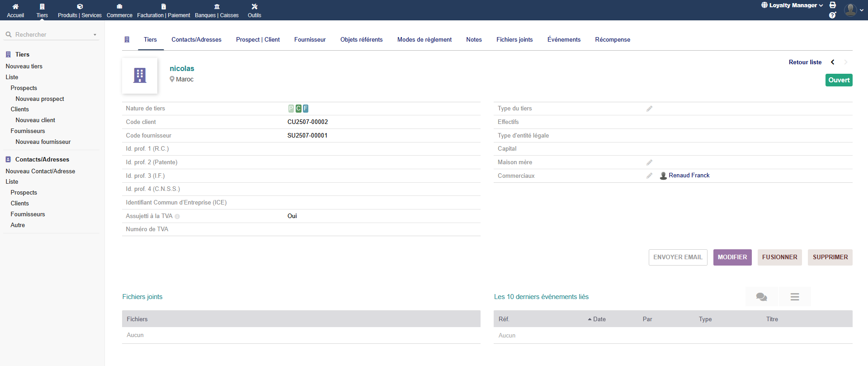This screenshot has width=868, height=366.
Task: Open the Accueil home icon
Action: pos(15,7)
